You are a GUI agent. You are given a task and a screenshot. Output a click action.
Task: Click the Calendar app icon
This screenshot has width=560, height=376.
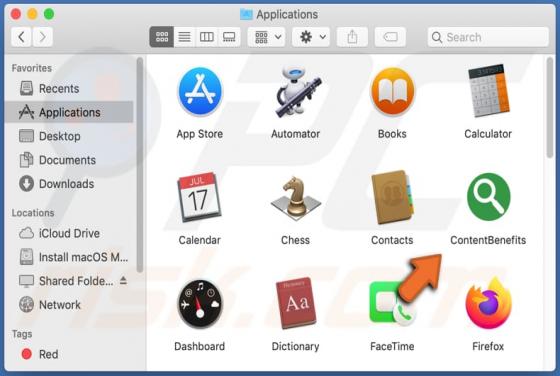(199, 197)
